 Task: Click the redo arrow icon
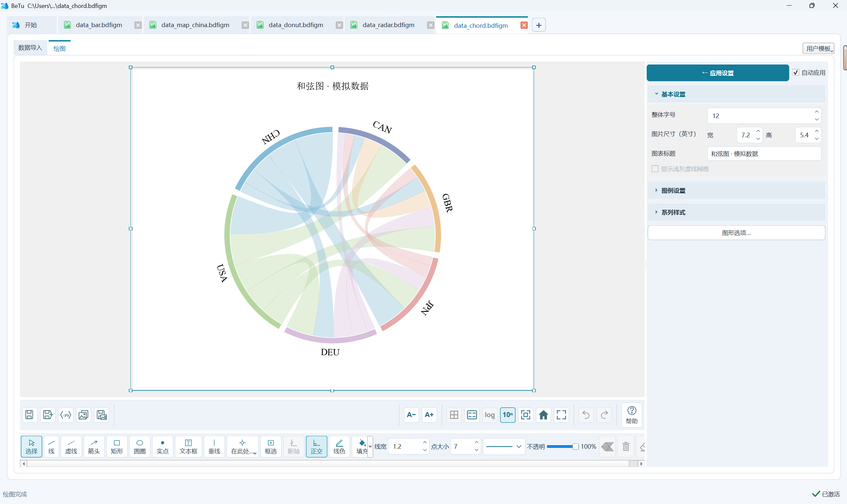click(x=604, y=415)
